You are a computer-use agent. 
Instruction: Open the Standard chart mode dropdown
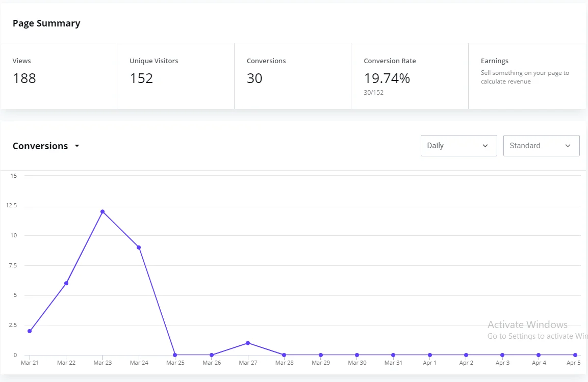click(x=541, y=146)
